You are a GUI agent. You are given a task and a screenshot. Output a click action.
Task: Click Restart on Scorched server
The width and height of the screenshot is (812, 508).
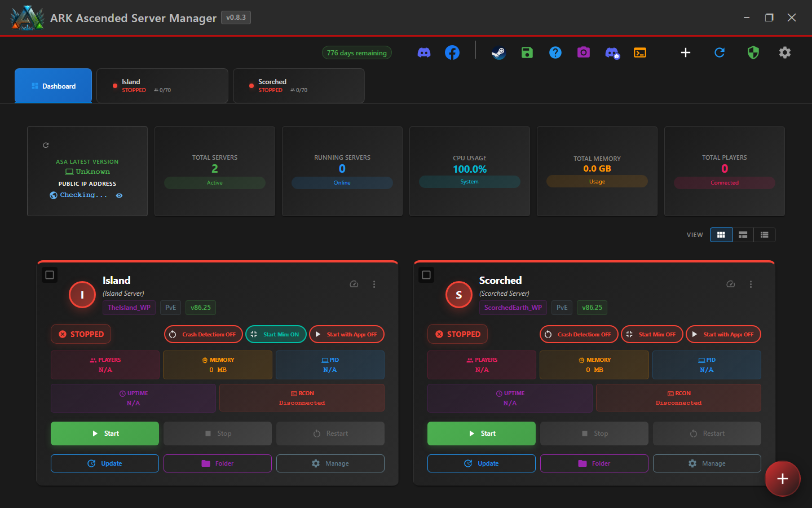coord(707,433)
